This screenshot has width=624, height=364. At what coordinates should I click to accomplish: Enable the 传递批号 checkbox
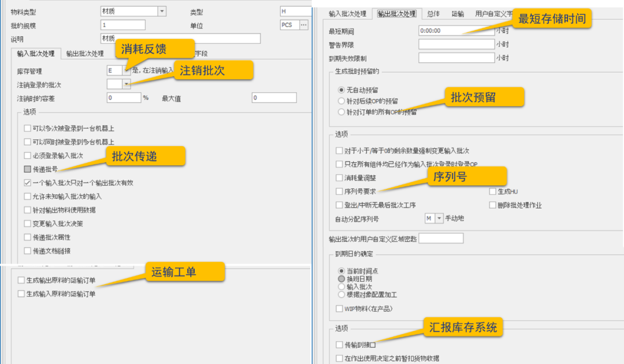[28, 169]
